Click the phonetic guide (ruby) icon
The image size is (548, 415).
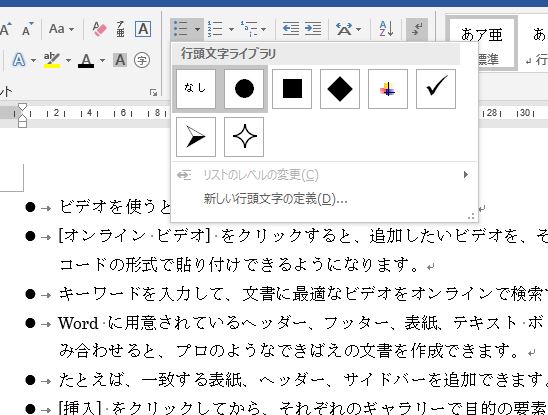(120, 29)
